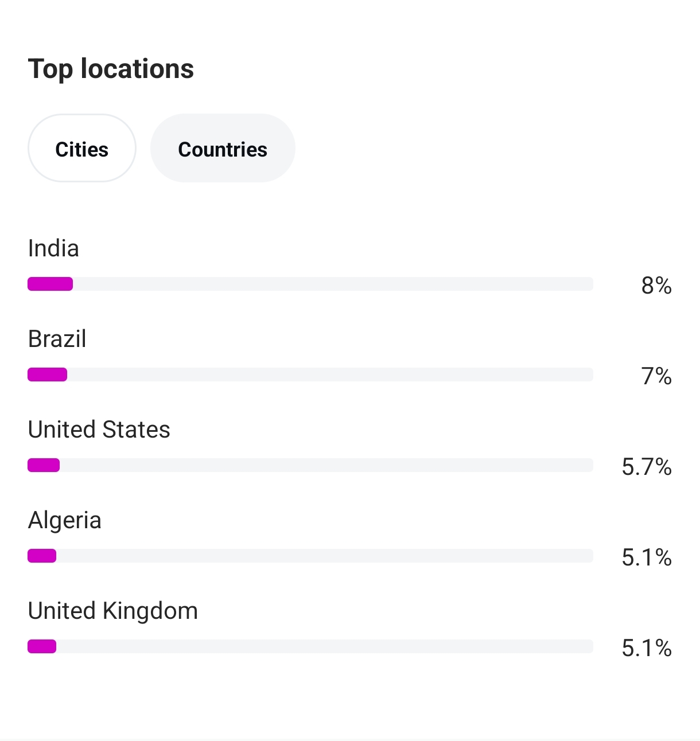Click the United Kingdom magenta bar
This screenshot has height=741, width=700.
(42, 646)
